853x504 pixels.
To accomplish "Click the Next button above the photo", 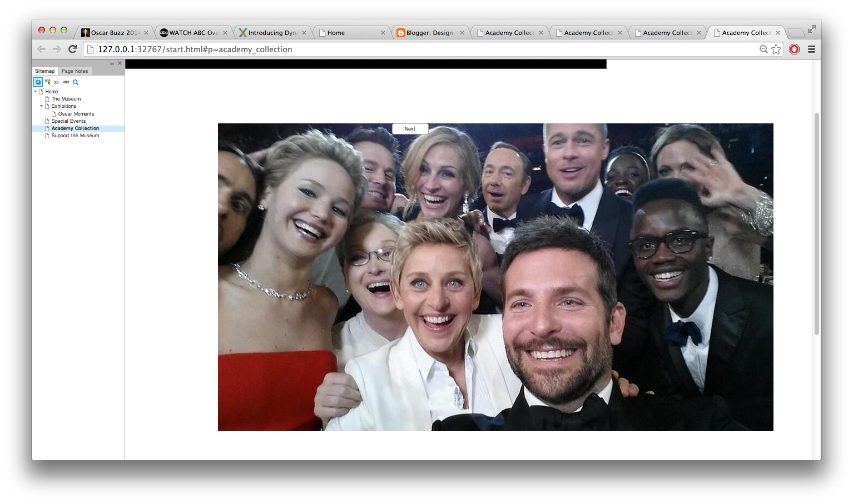I will [410, 129].
